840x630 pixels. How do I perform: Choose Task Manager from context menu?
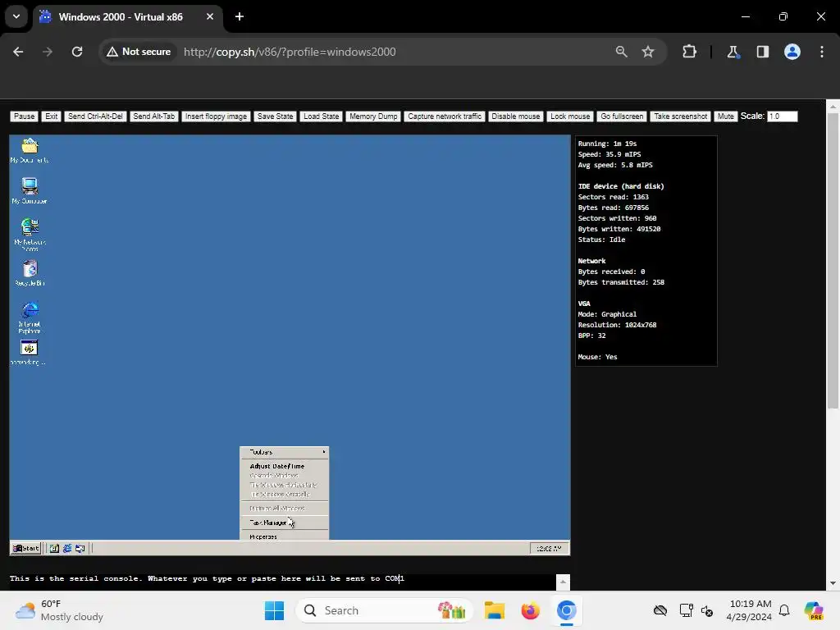[x=285, y=523]
